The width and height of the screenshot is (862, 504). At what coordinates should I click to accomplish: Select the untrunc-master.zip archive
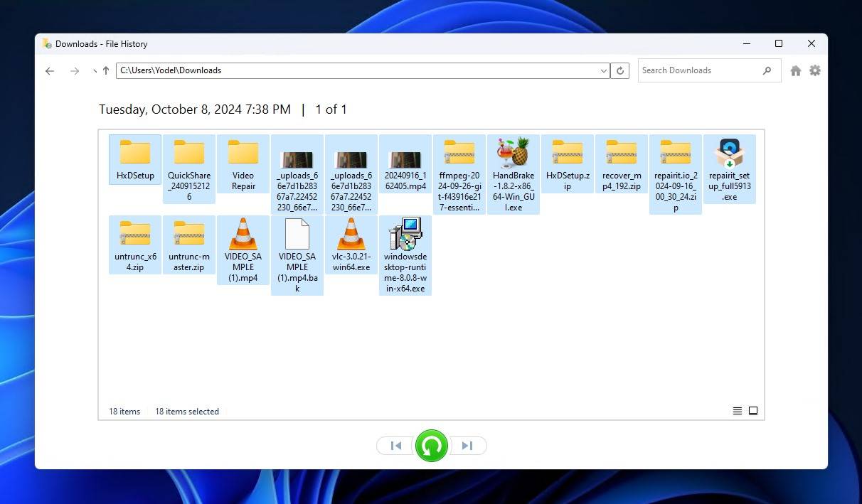click(189, 245)
